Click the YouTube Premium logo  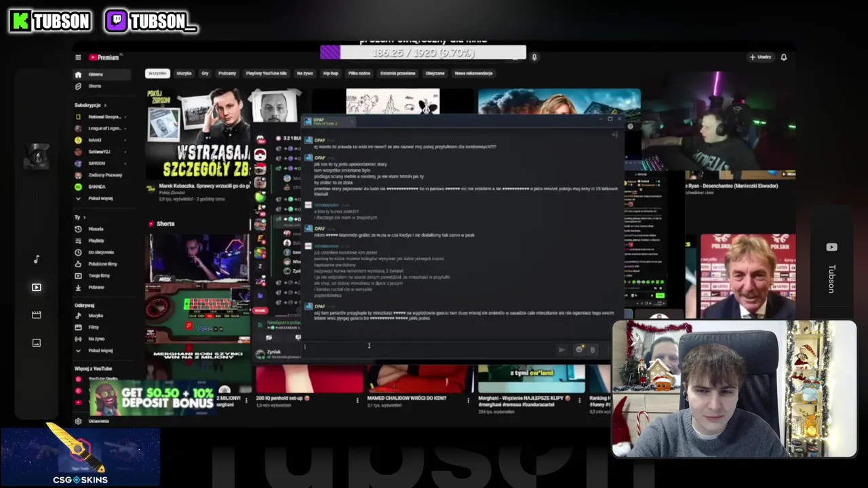[104, 58]
